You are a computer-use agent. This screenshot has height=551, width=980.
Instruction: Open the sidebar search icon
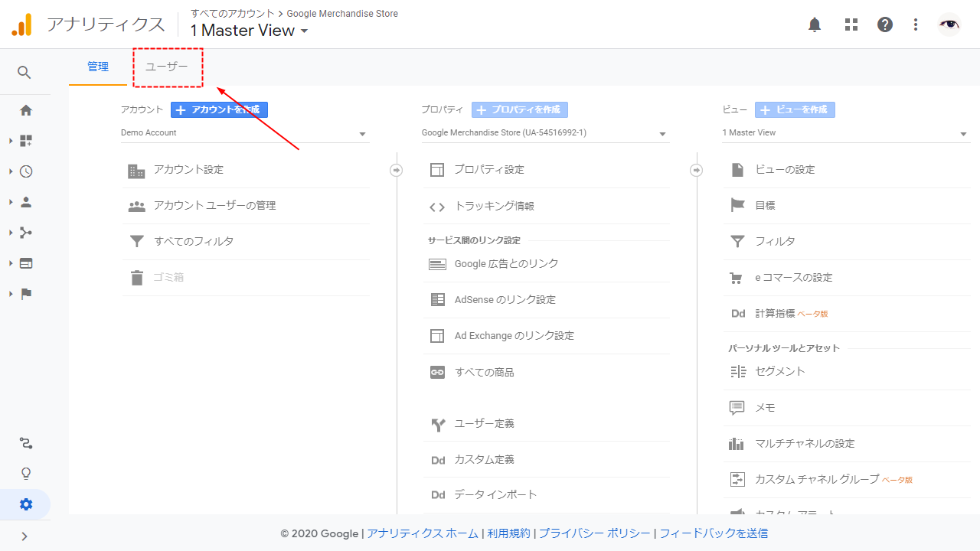pyautogui.click(x=24, y=73)
